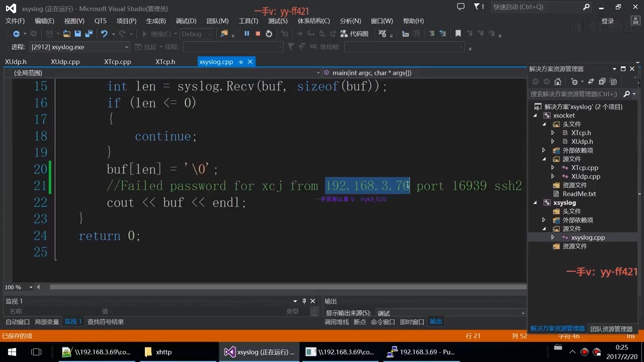The height and width of the screenshot is (362, 644).
Task: Switch to the XTcp.h tab
Action: tap(165, 62)
